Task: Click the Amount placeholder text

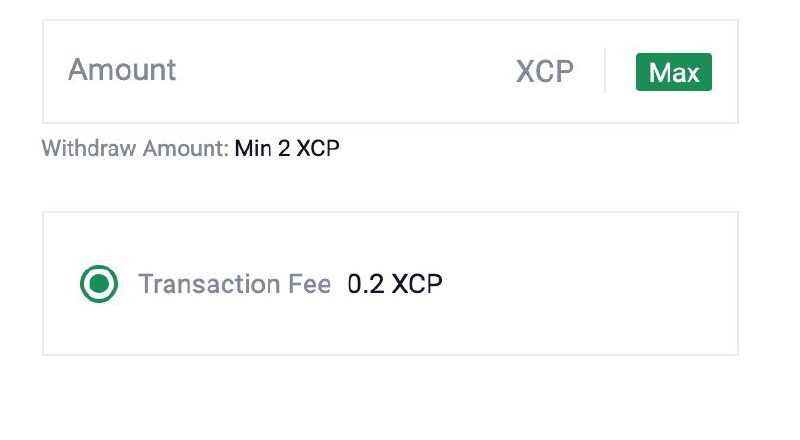Action: click(x=122, y=70)
